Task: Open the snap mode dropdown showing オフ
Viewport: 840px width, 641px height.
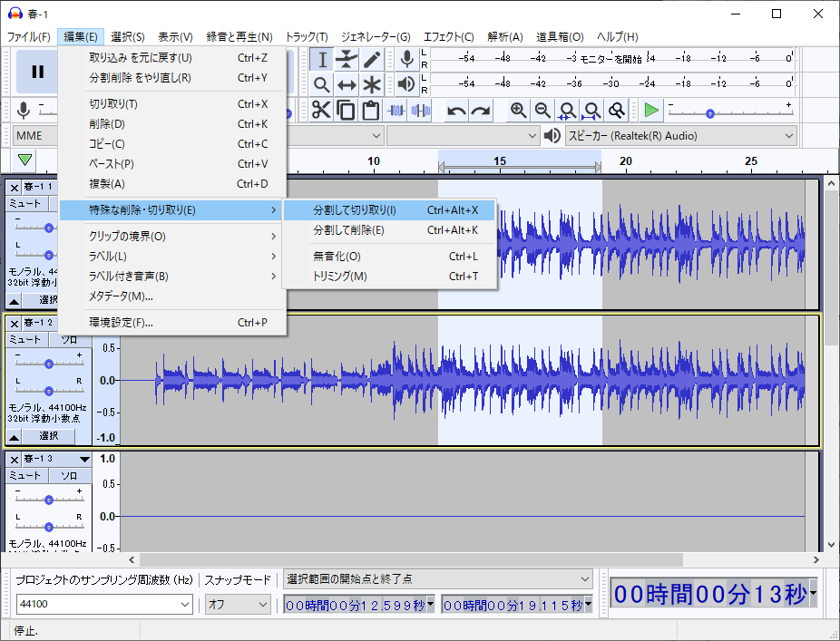Action: point(237,603)
